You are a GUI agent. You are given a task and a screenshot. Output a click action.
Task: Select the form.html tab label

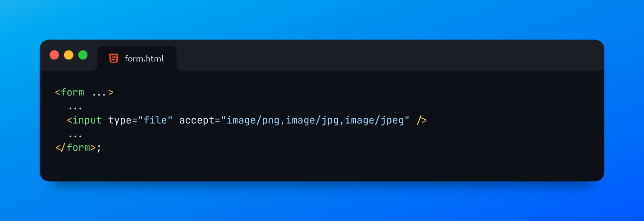[x=144, y=59]
